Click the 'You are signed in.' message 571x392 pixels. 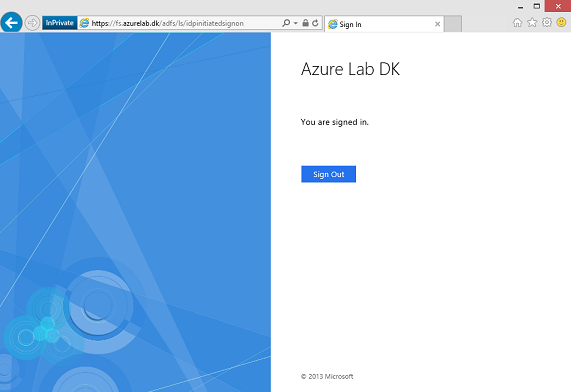(335, 122)
